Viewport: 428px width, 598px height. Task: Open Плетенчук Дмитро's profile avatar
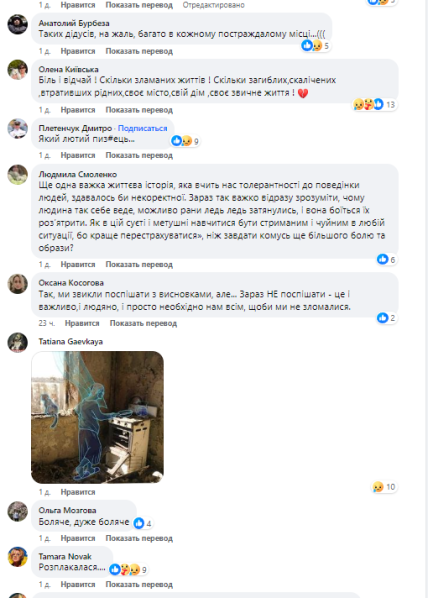click(x=18, y=129)
